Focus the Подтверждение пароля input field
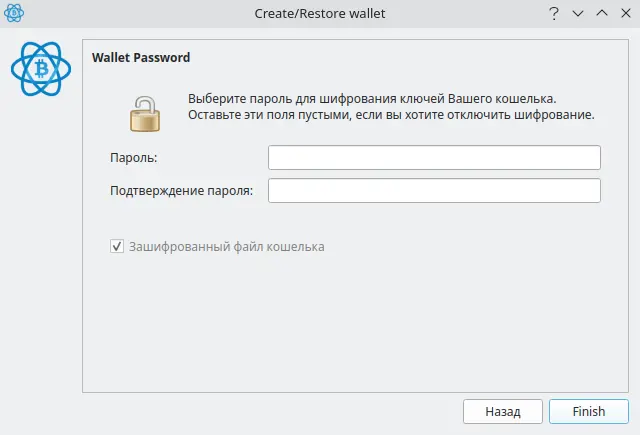640x435 pixels. click(434, 191)
